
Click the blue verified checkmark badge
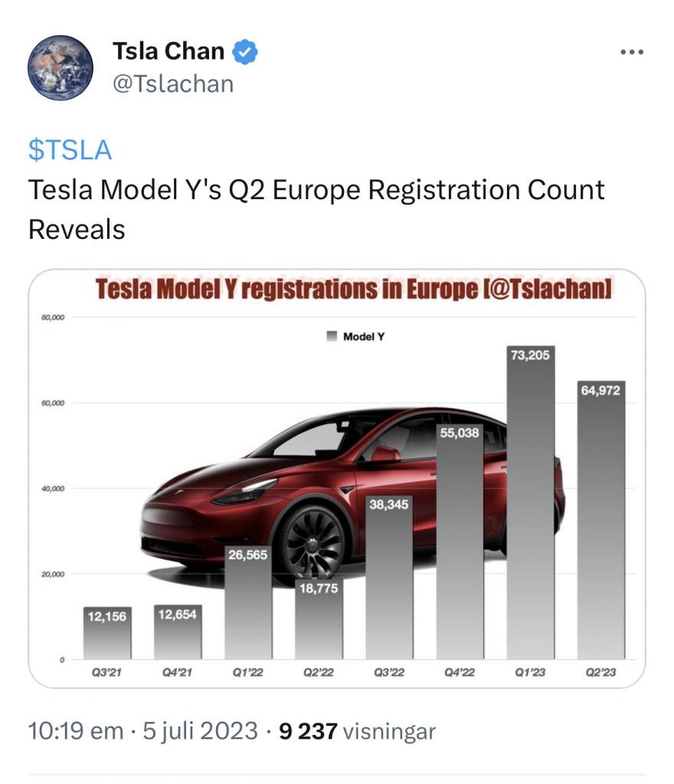coord(245,51)
